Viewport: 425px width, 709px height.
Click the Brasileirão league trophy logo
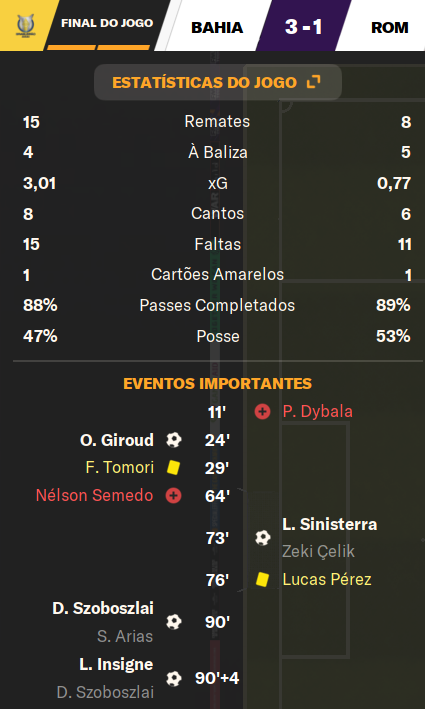click(25, 25)
